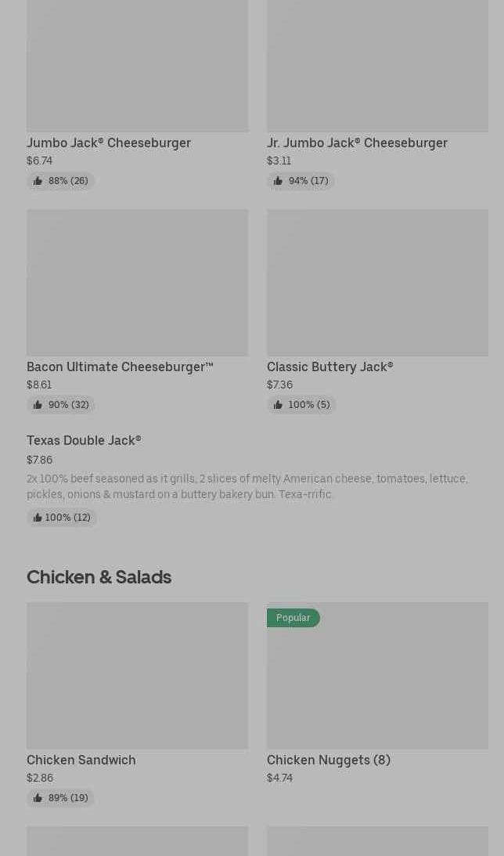Select the Chicken Nuggets (8) title
504x856 pixels.
[328, 760]
